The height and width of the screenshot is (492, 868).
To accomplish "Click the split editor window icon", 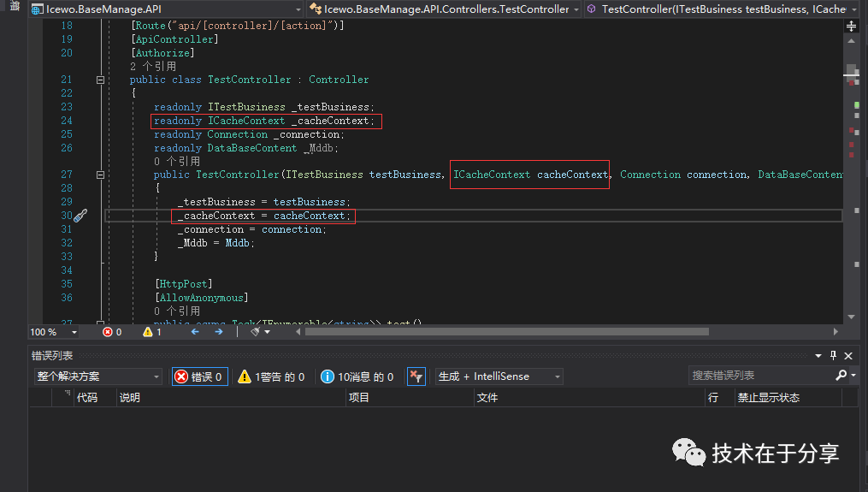I will tap(852, 26).
